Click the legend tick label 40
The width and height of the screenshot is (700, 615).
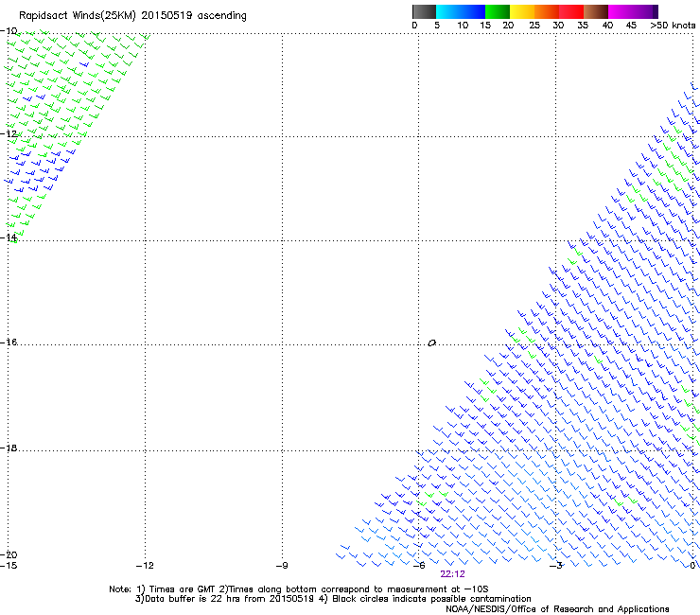(607, 26)
